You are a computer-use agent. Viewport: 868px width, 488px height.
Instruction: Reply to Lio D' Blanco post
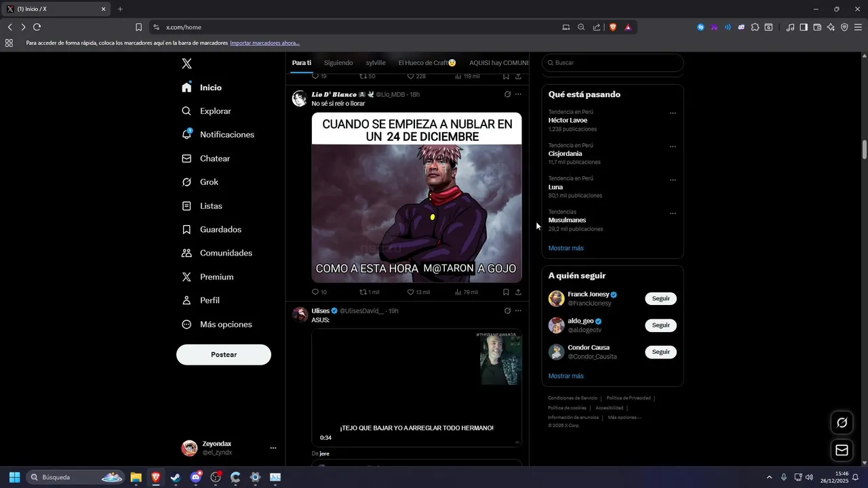319,292
